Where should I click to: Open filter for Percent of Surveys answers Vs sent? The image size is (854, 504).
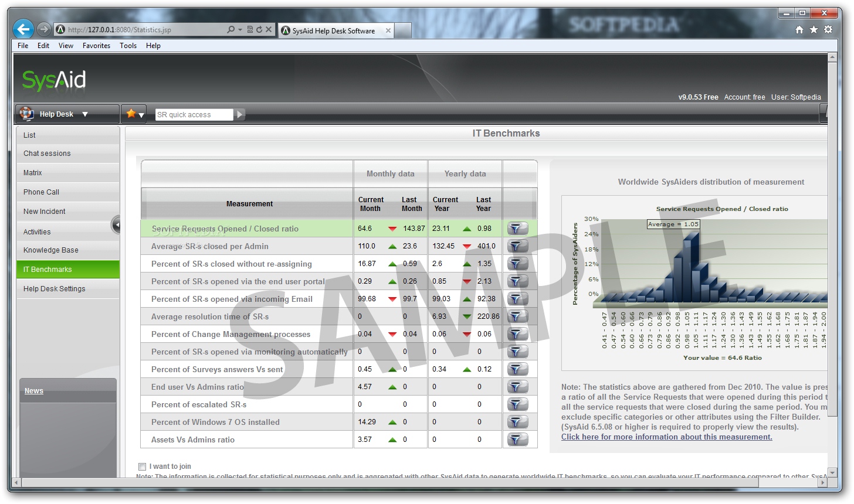pos(517,369)
